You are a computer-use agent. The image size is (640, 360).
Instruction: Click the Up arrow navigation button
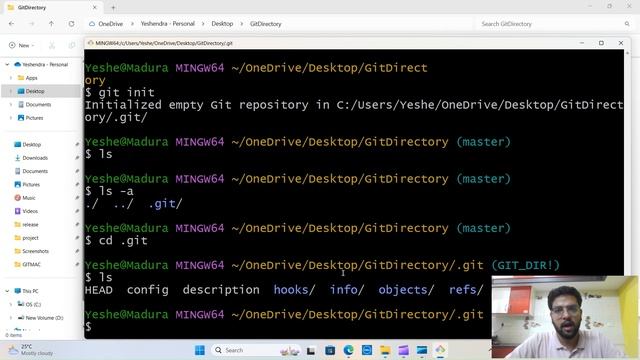tap(51, 24)
